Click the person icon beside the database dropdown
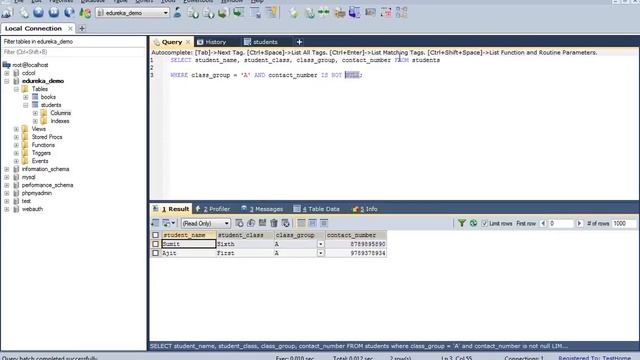 coord(178,13)
